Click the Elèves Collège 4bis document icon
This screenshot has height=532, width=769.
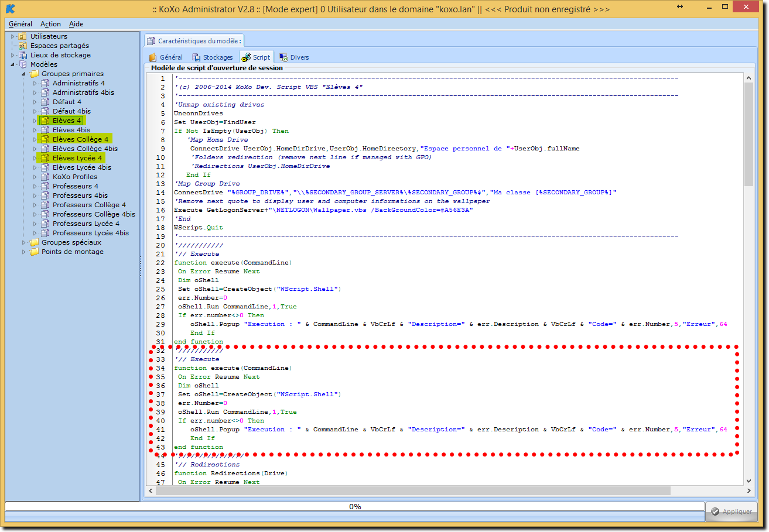(45, 149)
